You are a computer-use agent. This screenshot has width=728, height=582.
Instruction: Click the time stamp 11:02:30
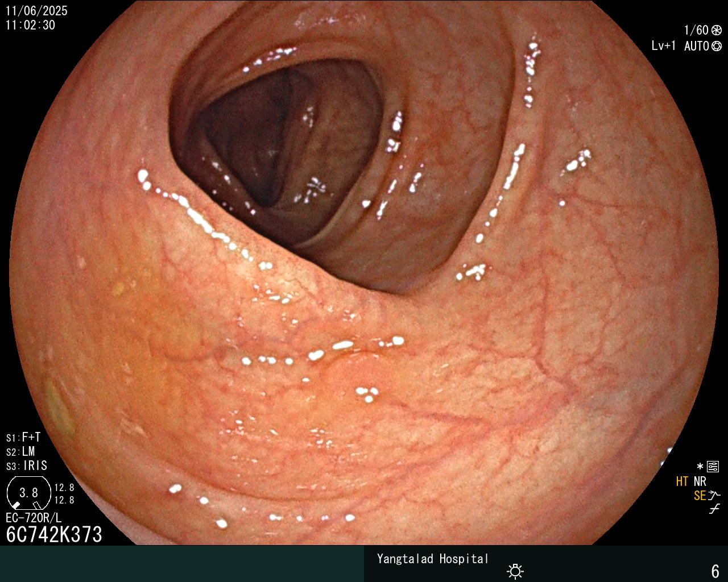click(x=31, y=25)
